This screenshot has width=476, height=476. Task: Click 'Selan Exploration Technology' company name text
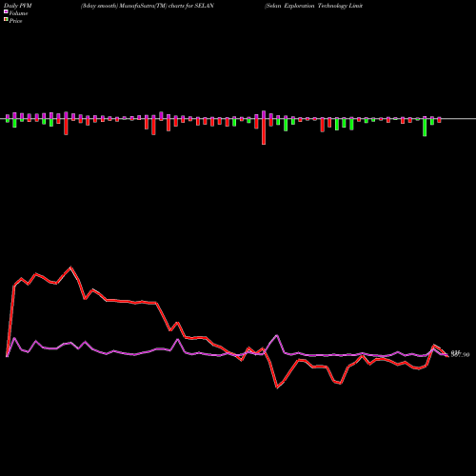[307, 6]
